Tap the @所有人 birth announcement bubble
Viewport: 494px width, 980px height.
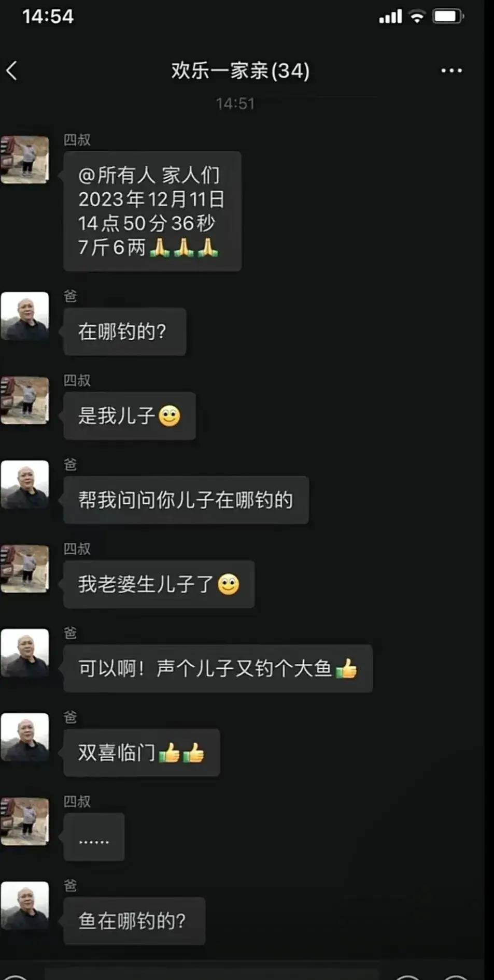click(152, 211)
